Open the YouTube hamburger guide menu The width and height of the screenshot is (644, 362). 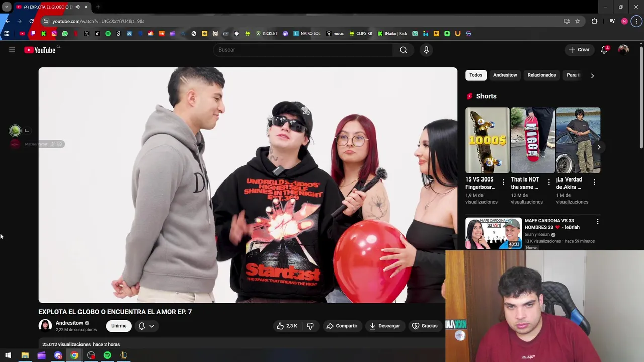pyautogui.click(x=12, y=50)
